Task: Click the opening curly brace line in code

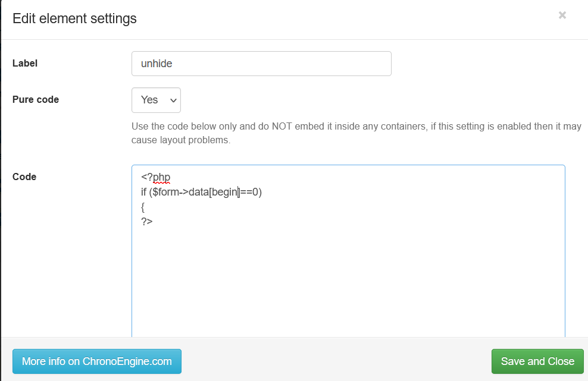Action: point(143,207)
